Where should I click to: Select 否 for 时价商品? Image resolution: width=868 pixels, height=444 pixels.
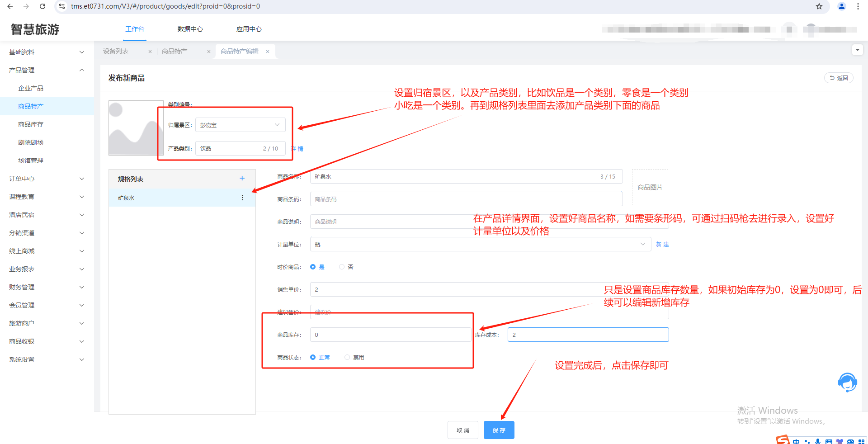[x=342, y=267]
